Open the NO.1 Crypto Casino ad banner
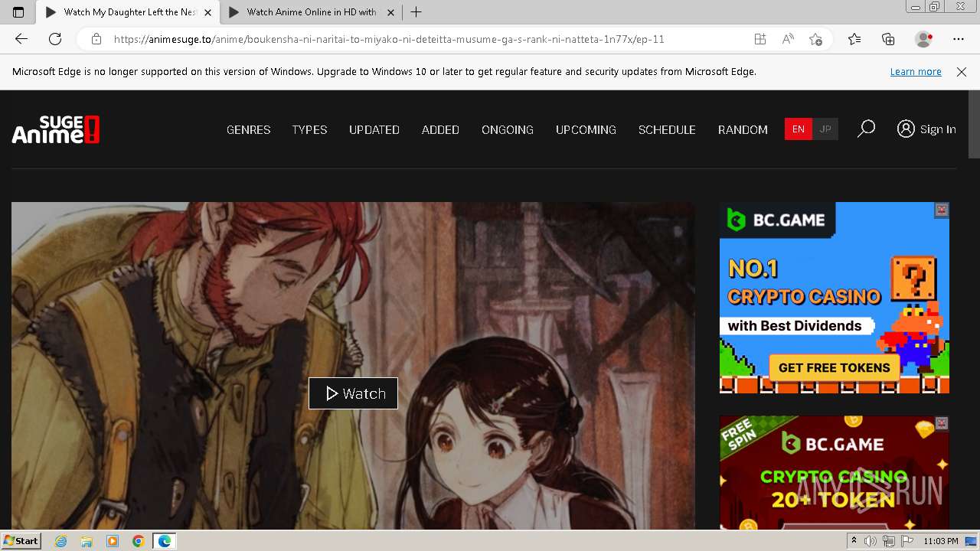 [835, 298]
